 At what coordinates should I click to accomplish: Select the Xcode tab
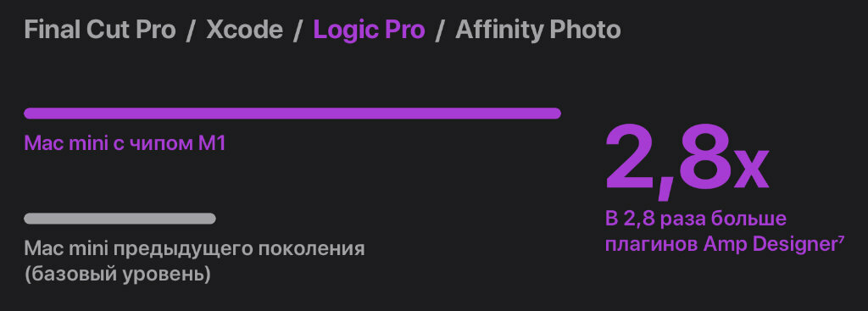pyautogui.click(x=245, y=30)
